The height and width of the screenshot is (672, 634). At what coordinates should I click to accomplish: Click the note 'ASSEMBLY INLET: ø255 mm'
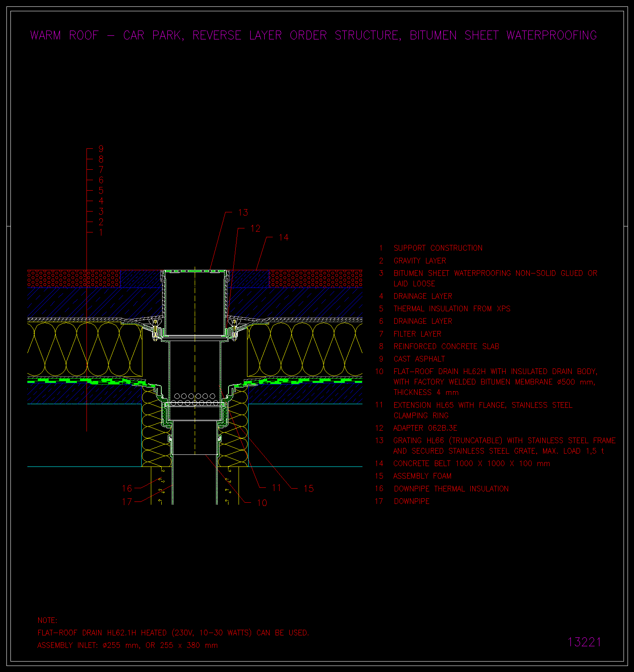click(x=88, y=645)
